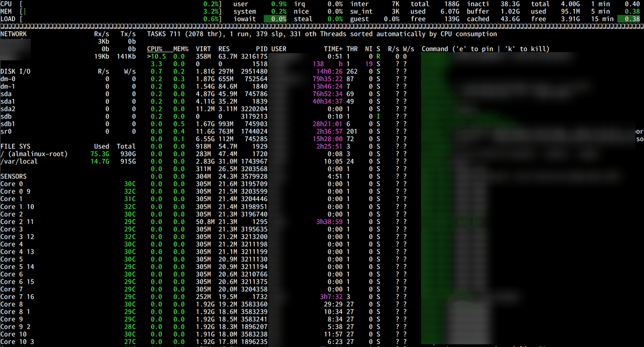Click the SENSORS section heading
This screenshot has width=644, height=347.
(13, 176)
